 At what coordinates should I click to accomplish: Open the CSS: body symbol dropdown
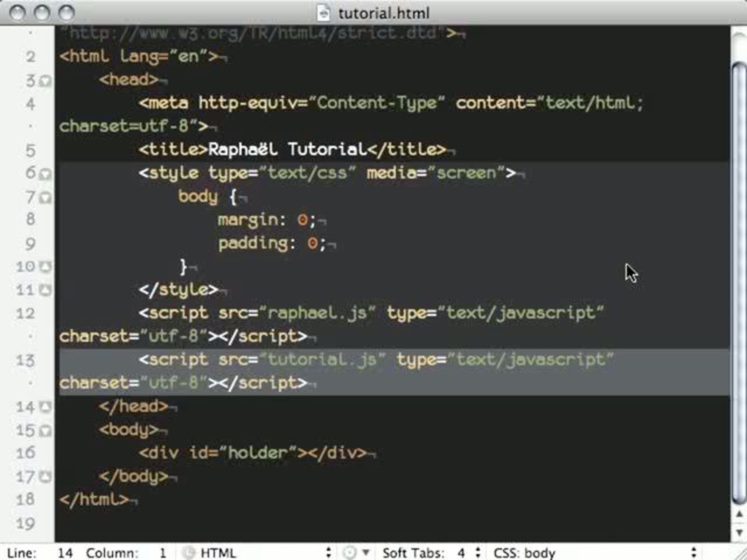tap(595, 553)
